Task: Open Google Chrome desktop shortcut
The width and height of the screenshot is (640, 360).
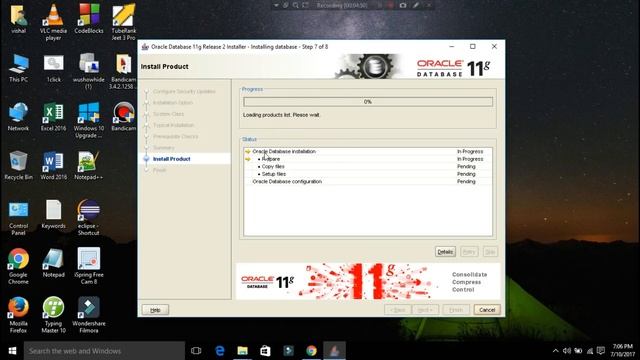Action: click(x=18, y=266)
